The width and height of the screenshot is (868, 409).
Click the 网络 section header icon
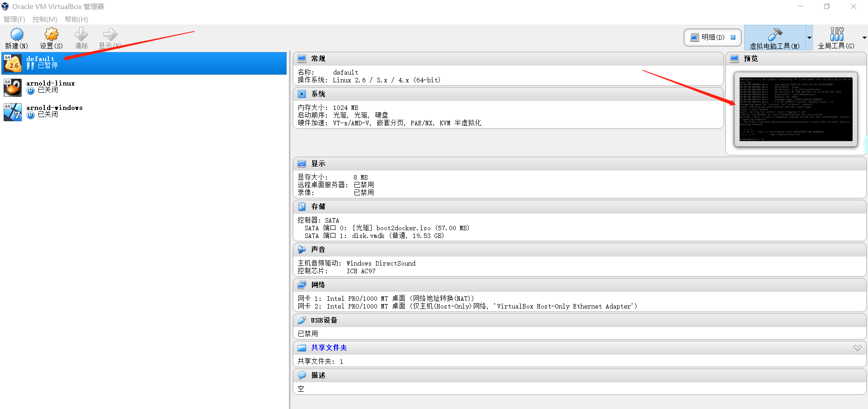pyautogui.click(x=302, y=285)
